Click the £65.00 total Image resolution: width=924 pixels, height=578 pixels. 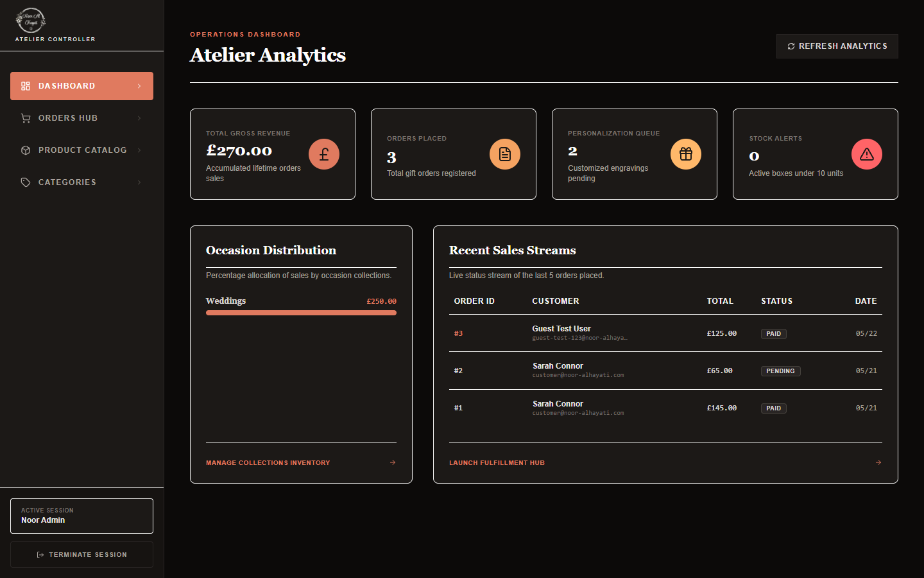pyautogui.click(x=719, y=371)
